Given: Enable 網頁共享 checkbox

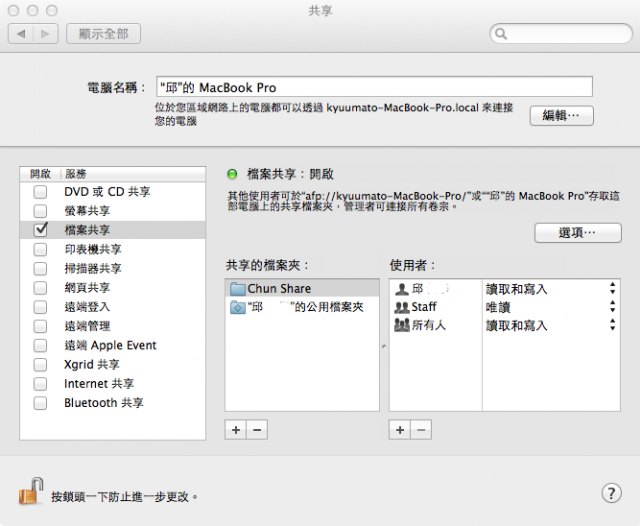Looking at the screenshot, I should click(x=40, y=288).
